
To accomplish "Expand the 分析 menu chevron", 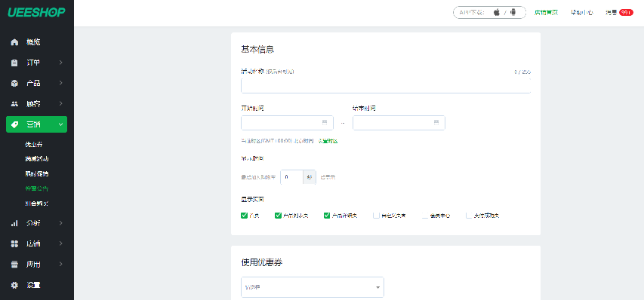I will (x=61, y=223).
